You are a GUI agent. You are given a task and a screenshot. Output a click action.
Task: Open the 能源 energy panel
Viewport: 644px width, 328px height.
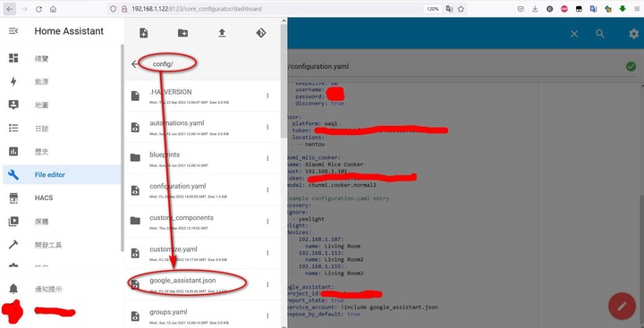click(62, 81)
